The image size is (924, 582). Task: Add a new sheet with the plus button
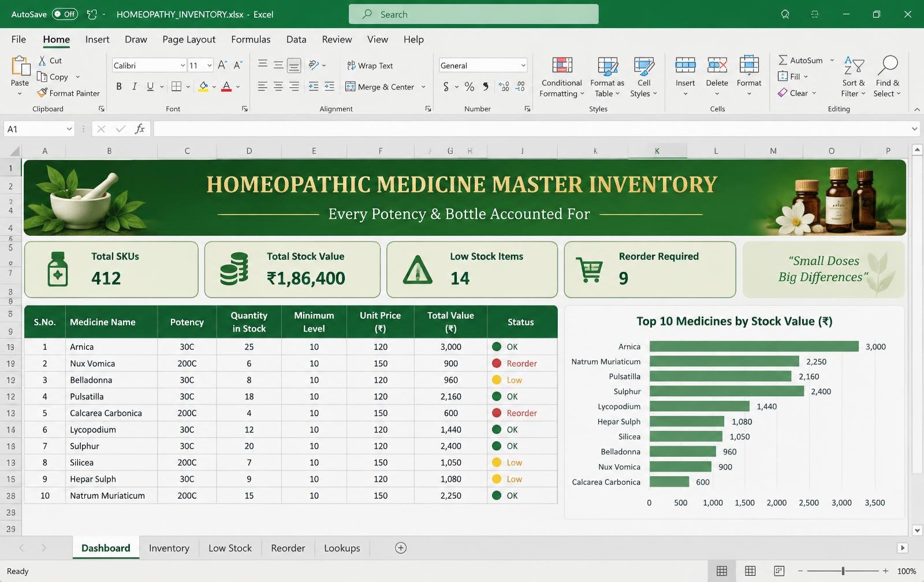pyautogui.click(x=401, y=548)
